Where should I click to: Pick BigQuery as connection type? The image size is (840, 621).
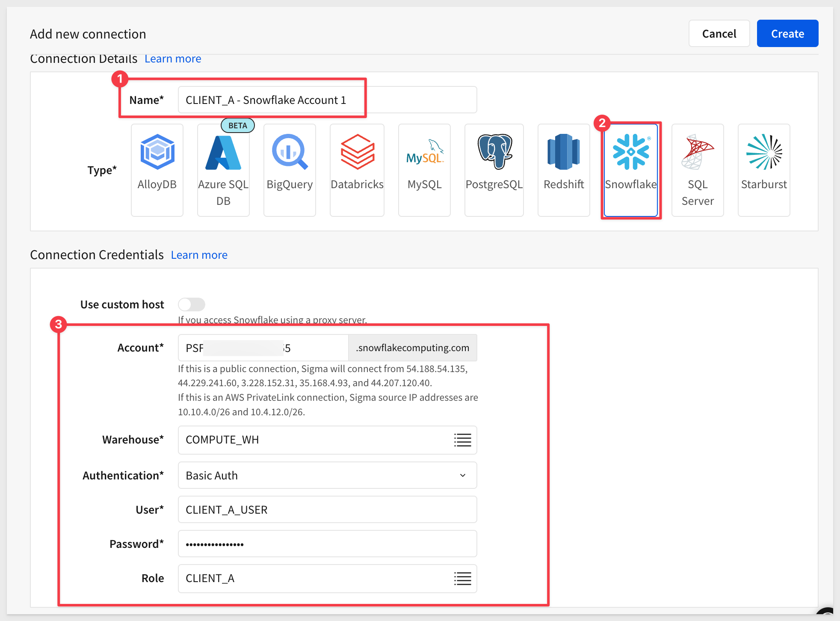coord(290,170)
